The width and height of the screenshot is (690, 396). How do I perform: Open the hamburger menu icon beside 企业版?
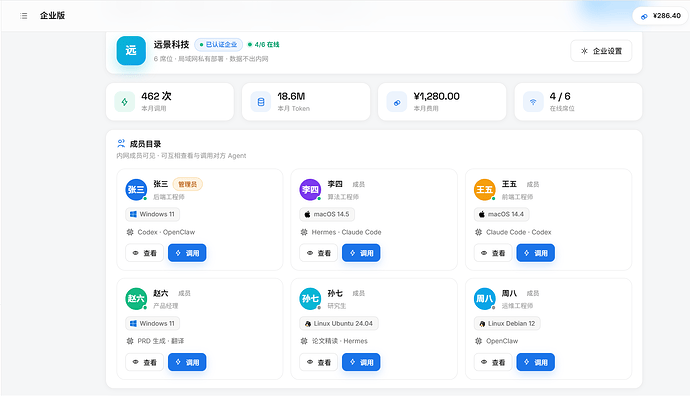point(24,16)
